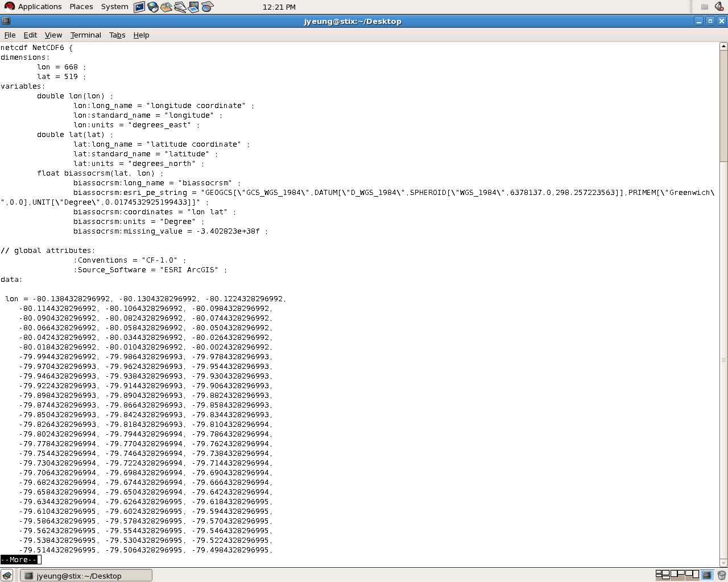The height and width of the screenshot is (582, 728).
Task: Switch to the first workspace in switcher
Action: [x=663, y=575]
